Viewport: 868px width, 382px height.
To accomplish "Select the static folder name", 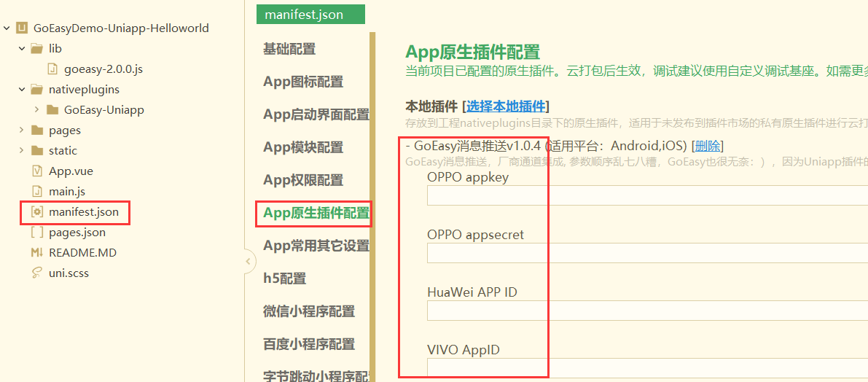I will pyautogui.click(x=63, y=151).
